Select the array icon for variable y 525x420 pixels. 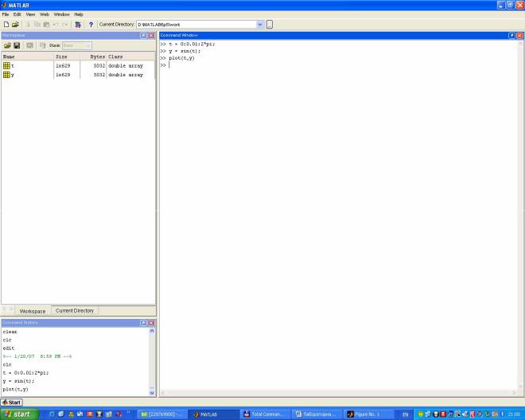click(6, 75)
